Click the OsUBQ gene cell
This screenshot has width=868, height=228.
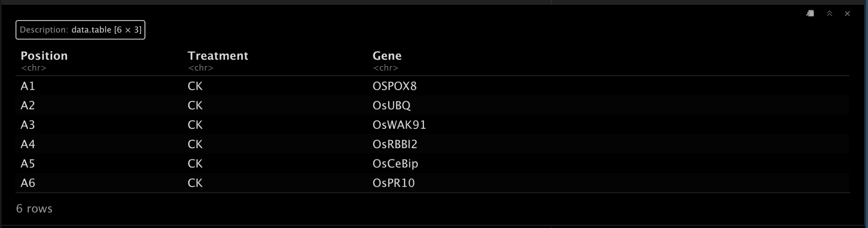[391, 105]
